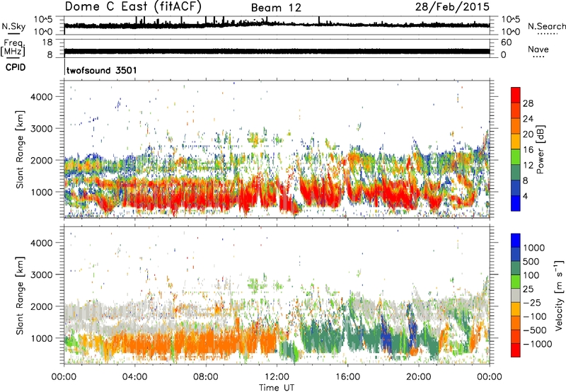566x392 pixels.
Task: Click the 'Nave' legend label
Action: point(538,50)
